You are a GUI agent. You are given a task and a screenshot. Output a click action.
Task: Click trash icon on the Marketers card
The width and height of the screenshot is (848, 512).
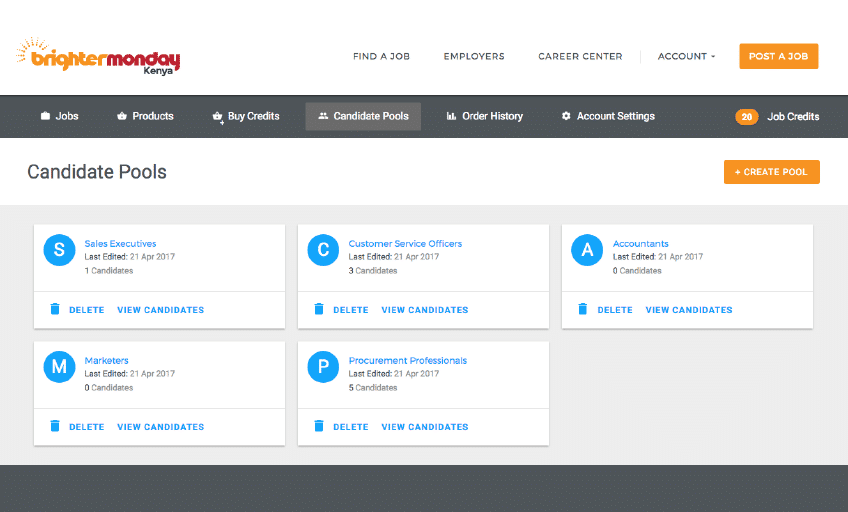click(55, 427)
